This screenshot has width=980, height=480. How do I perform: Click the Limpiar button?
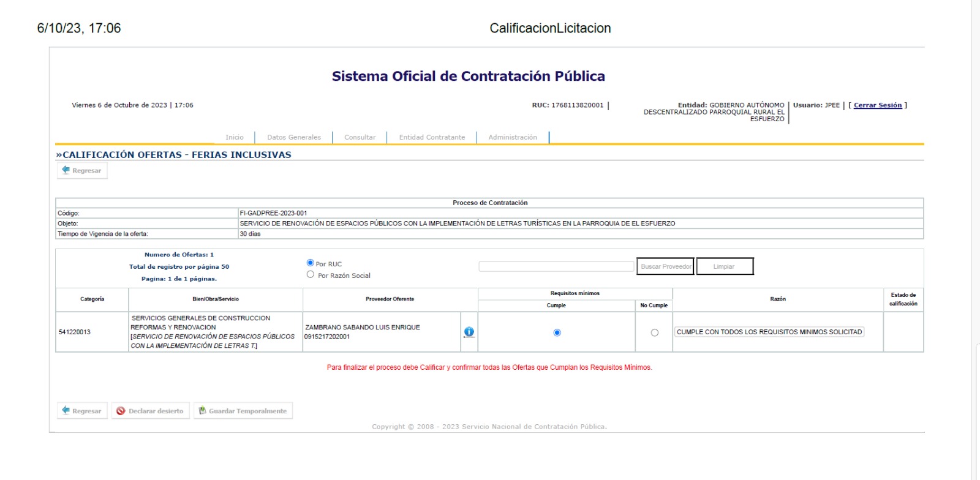[725, 266]
